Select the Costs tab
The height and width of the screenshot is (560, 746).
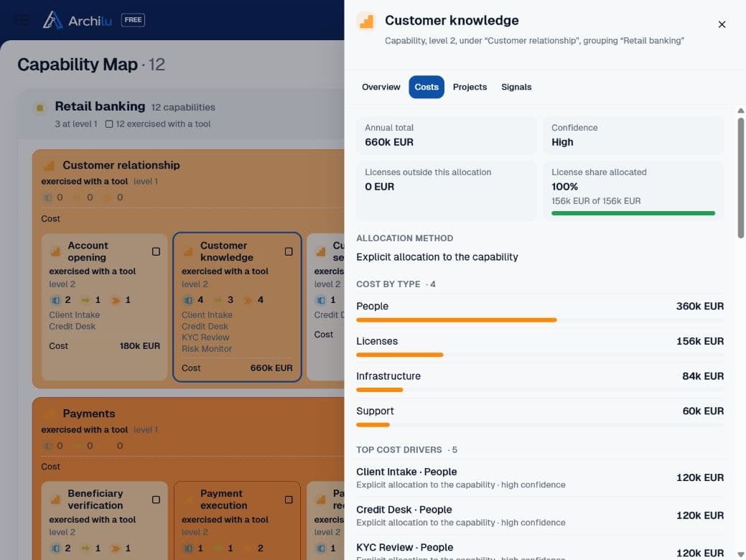426,87
